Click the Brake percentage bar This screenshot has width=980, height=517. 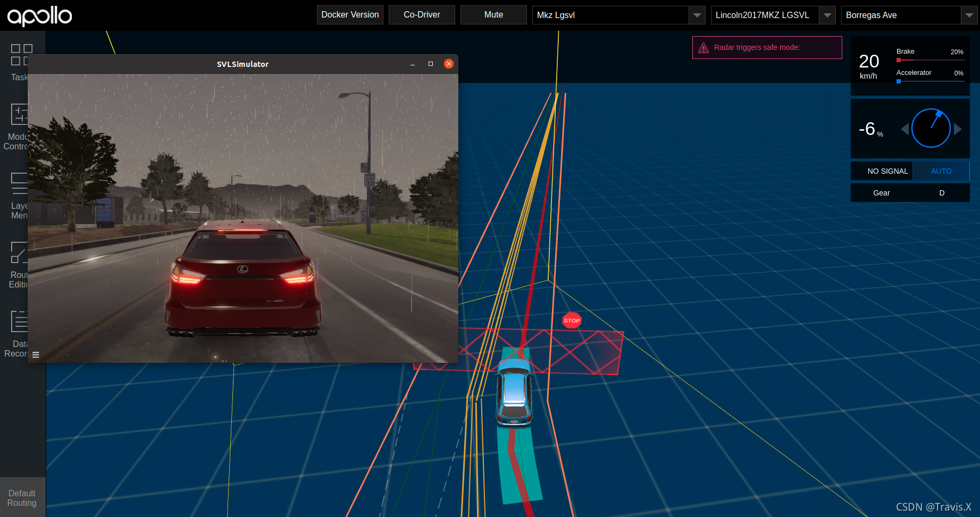click(x=930, y=60)
